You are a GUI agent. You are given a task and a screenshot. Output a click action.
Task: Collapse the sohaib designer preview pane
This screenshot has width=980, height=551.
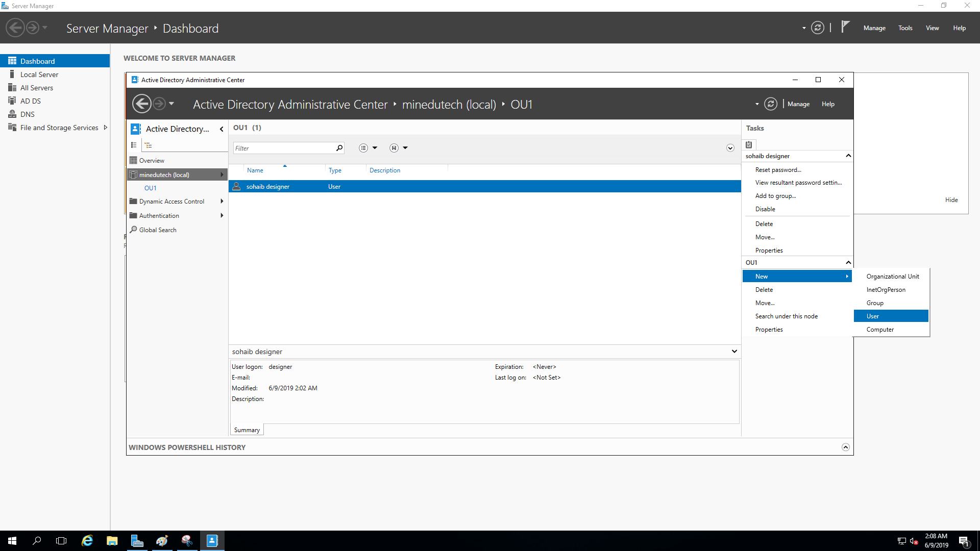coord(734,351)
